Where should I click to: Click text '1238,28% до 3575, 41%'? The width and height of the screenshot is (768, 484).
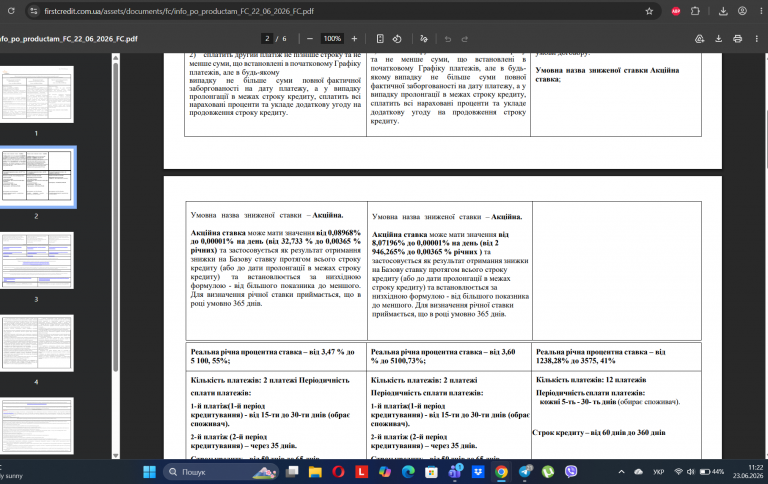[576, 361]
